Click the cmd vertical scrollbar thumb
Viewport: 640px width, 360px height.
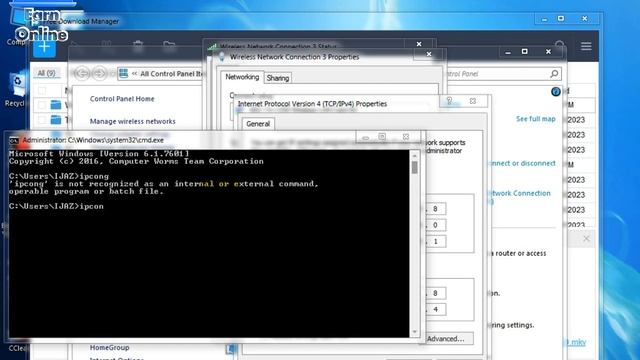pos(414,167)
